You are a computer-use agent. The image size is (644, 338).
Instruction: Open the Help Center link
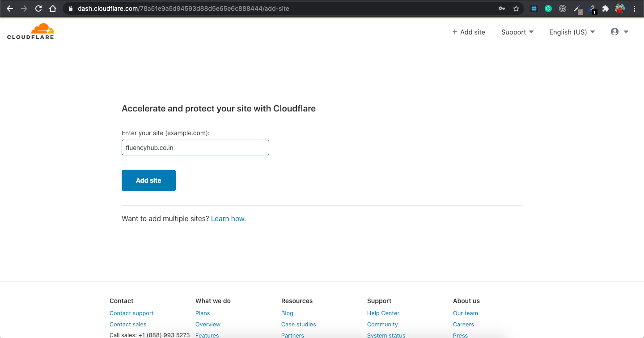[383, 313]
